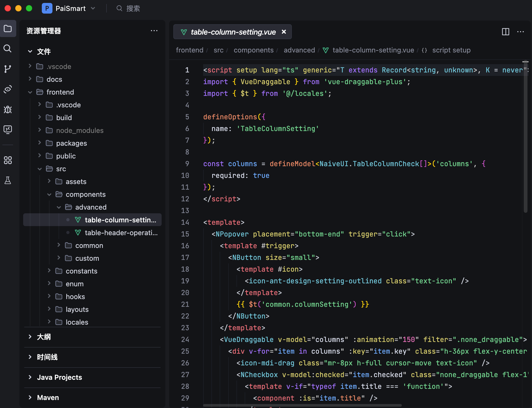Open the Search panel magnifier icon
The image size is (532, 408).
click(x=8, y=48)
